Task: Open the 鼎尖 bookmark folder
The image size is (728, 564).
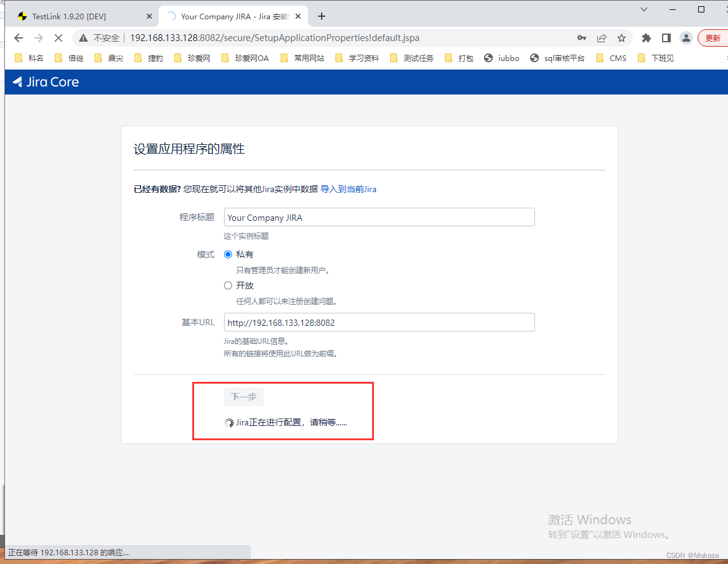Action: [109, 58]
